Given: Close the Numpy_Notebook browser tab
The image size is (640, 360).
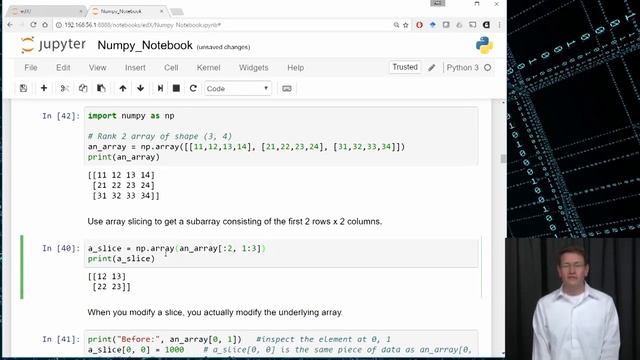Looking at the screenshot, I should (162, 11).
